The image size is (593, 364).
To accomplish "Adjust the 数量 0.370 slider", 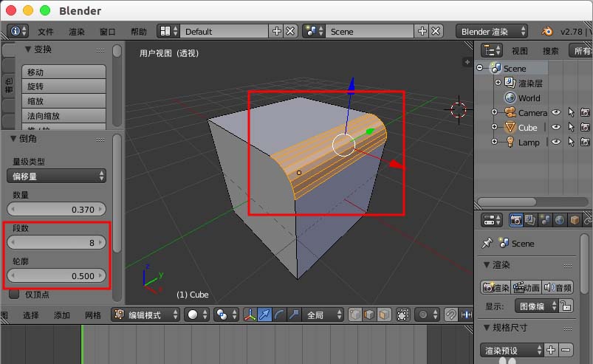I will 56,209.
